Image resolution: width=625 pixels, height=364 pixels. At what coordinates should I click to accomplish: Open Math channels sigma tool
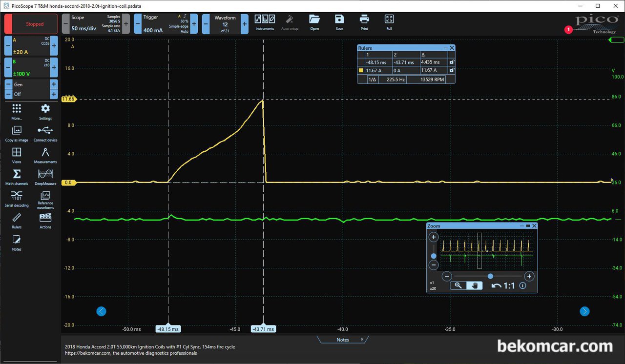coord(17,177)
